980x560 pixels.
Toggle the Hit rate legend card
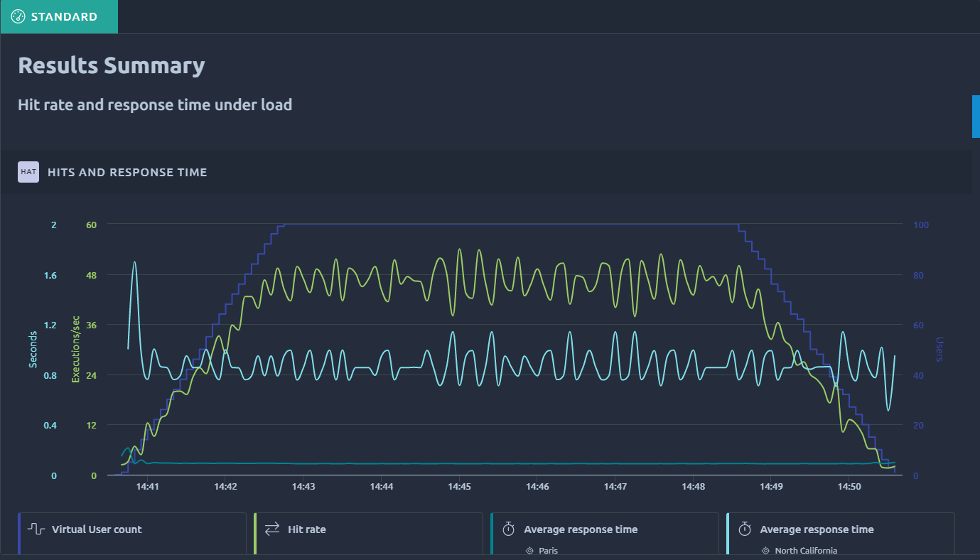pyautogui.click(x=368, y=534)
